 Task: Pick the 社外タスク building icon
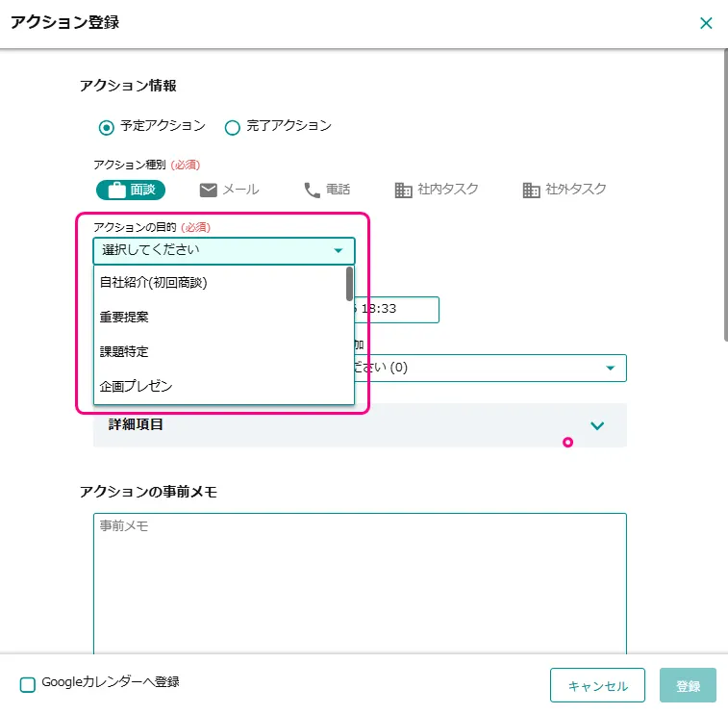531,190
